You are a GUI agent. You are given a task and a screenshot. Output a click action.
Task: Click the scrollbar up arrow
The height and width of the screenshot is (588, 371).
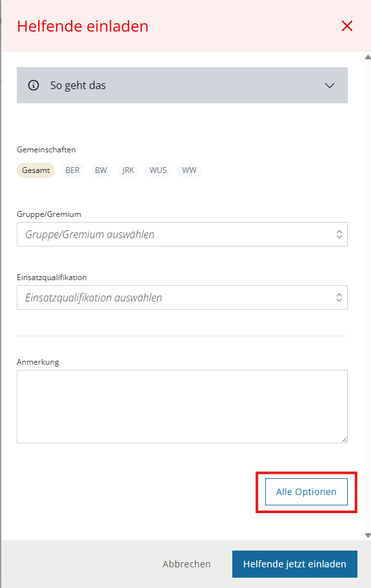[x=368, y=57]
